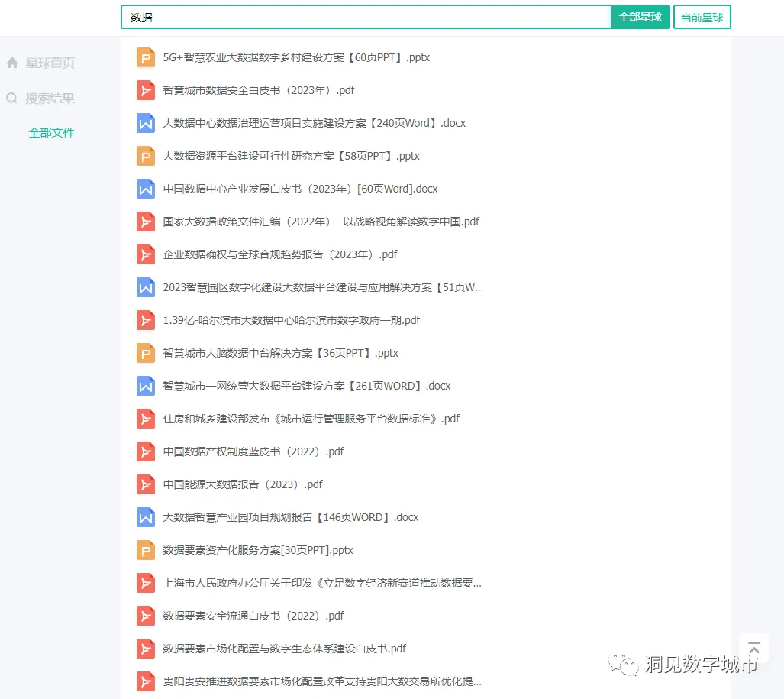Click the 数据 search input field

coord(366,17)
